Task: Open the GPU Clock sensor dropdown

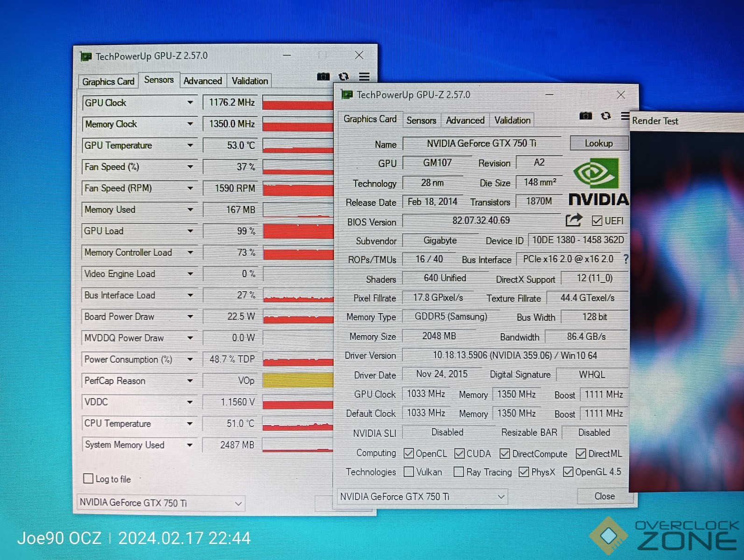Action: (x=190, y=103)
